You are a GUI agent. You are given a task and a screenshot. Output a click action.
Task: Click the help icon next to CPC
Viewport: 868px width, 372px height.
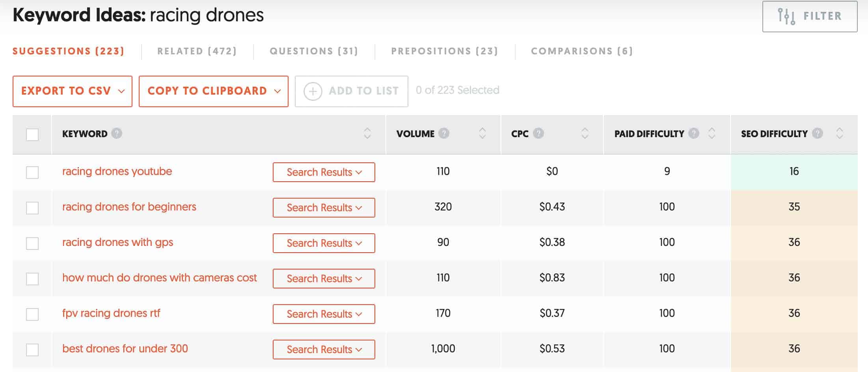pyautogui.click(x=538, y=134)
